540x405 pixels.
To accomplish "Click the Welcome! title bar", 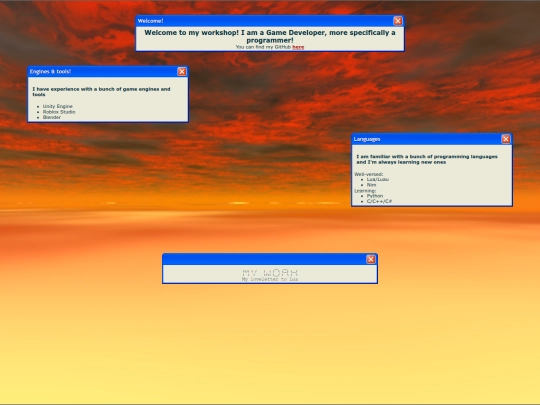I will click(270, 21).
